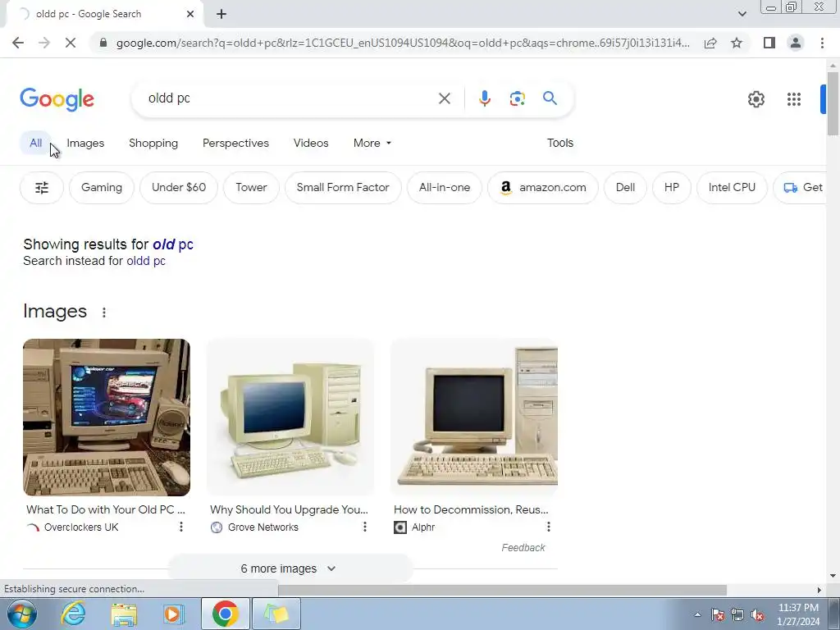Open the tab search dropdown chevron
Screen dimensions: 840x630
point(742,14)
